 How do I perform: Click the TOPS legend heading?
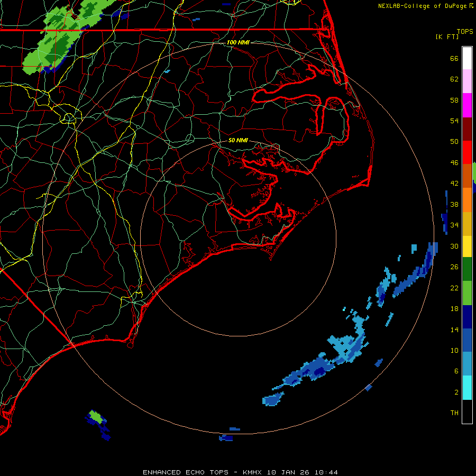465,32
